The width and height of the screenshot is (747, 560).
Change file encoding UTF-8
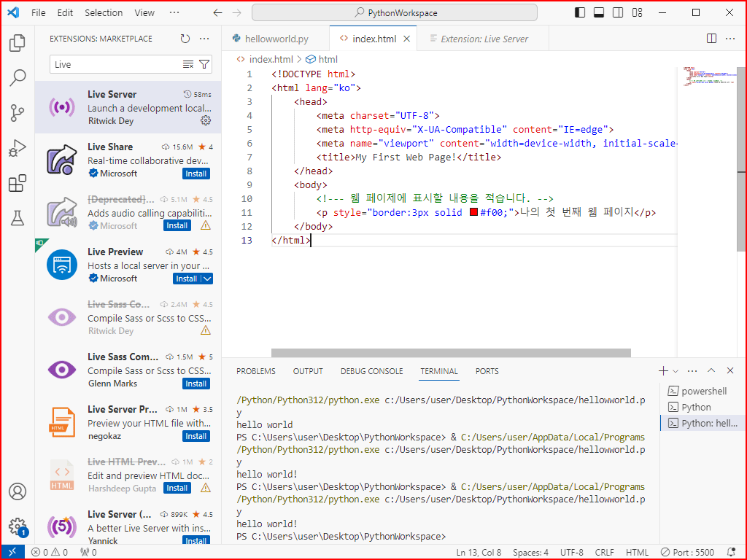point(572,552)
